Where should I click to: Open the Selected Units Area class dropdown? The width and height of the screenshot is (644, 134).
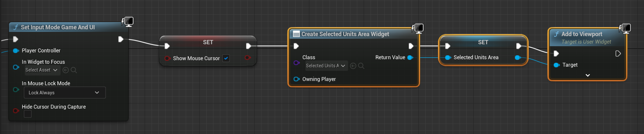click(x=326, y=66)
